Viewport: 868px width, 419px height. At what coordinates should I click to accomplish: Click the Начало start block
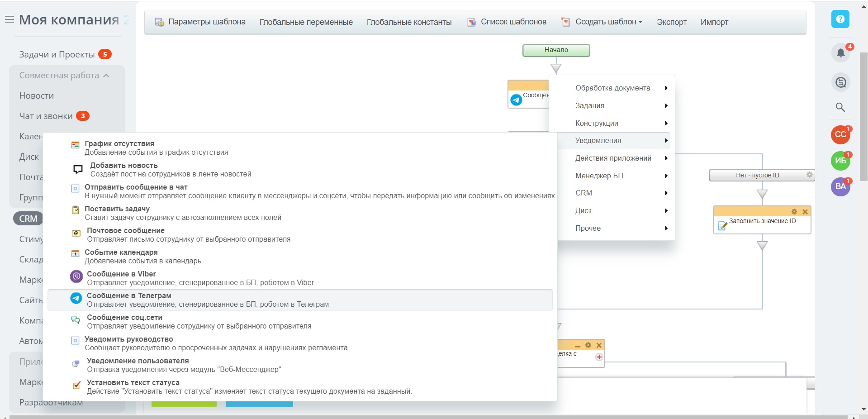pyautogui.click(x=556, y=50)
